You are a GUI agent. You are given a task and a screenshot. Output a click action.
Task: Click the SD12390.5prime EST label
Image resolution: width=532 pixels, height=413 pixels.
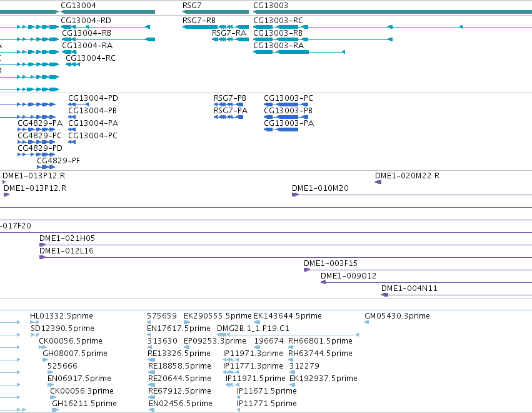[63, 329]
